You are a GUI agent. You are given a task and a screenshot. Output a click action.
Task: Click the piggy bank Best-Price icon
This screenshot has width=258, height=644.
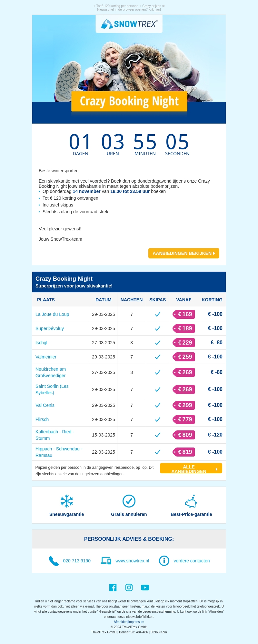191,501
